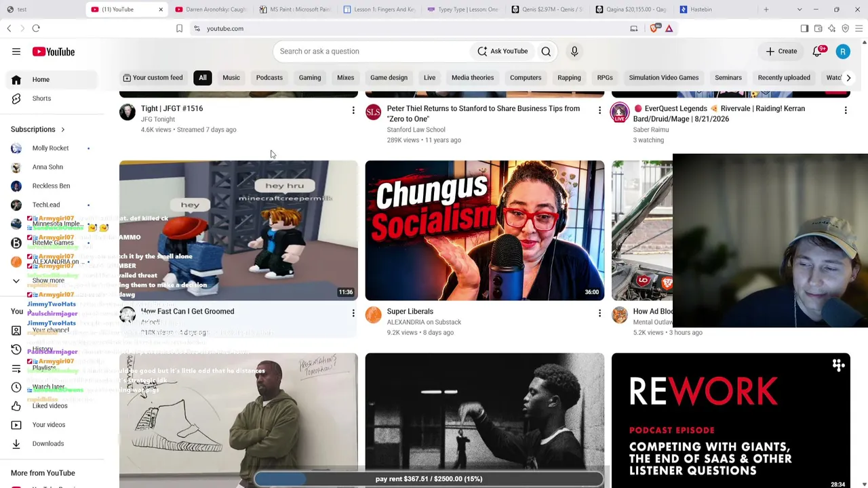Viewport: 868px width, 488px height.
Task: Open the Molly Rocket subscription
Action: (x=50, y=148)
